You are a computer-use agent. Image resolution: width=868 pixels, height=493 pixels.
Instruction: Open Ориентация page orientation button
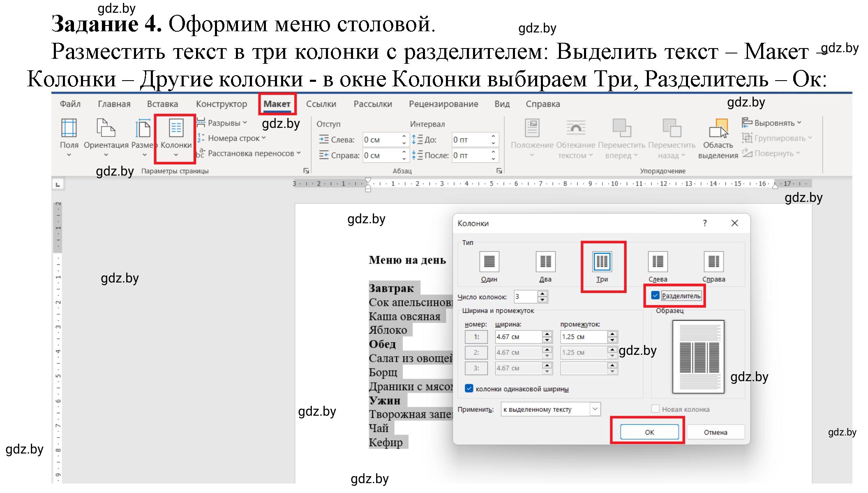(106, 138)
